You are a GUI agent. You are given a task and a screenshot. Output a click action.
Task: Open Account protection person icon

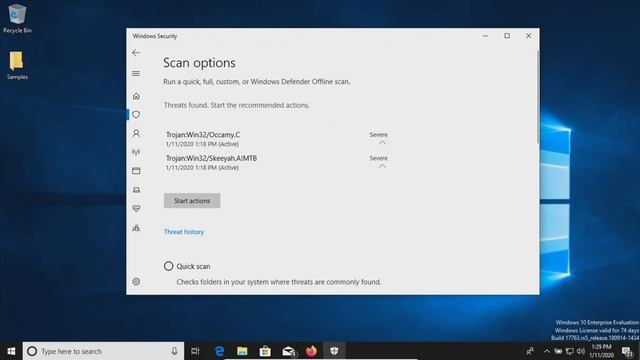136,133
